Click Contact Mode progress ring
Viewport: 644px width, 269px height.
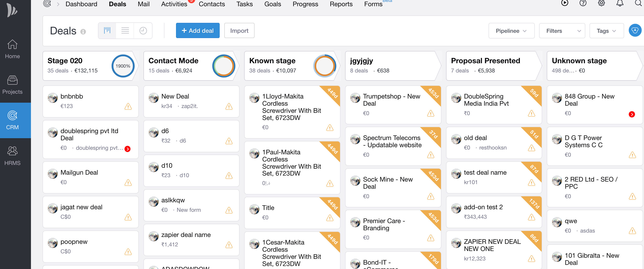click(x=224, y=66)
